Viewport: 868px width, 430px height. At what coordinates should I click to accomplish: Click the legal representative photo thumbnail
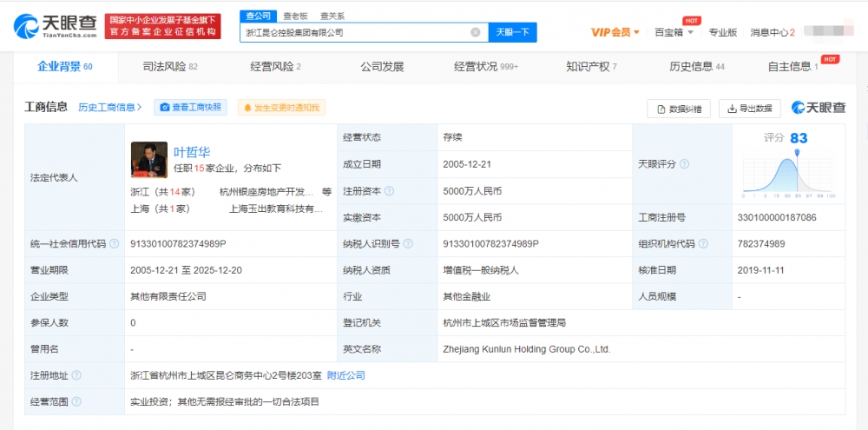pos(149,160)
